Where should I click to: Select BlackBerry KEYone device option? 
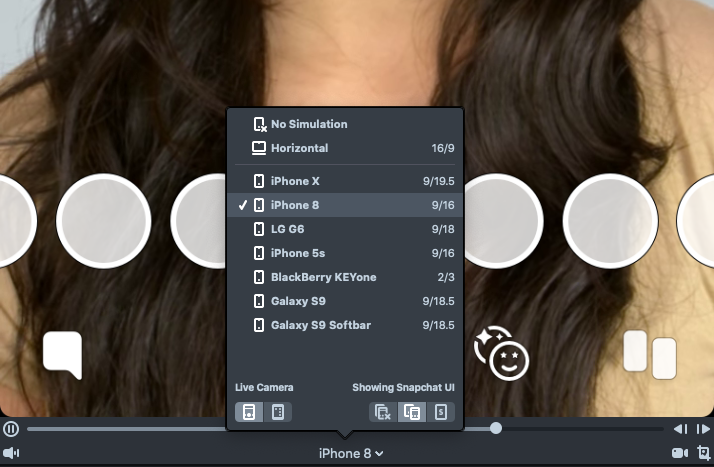click(x=323, y=277)
